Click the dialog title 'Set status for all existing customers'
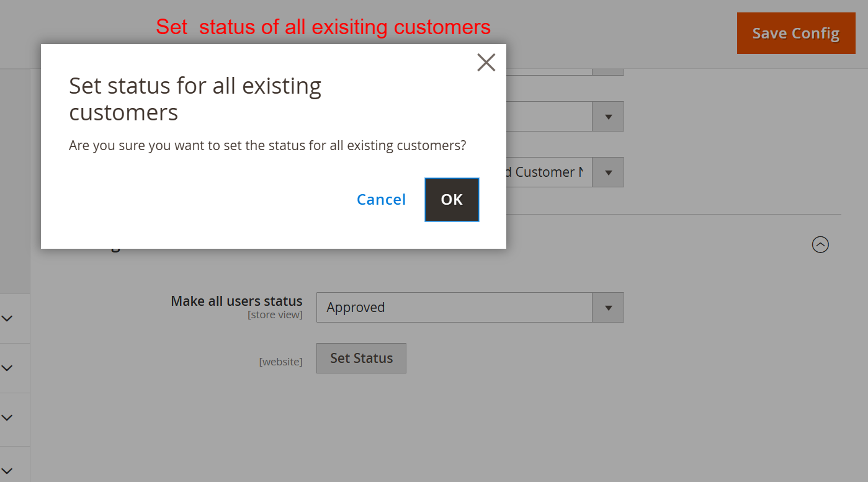This screenshot has height=482, width=868. pyautogui.click(x=195, y=99)
